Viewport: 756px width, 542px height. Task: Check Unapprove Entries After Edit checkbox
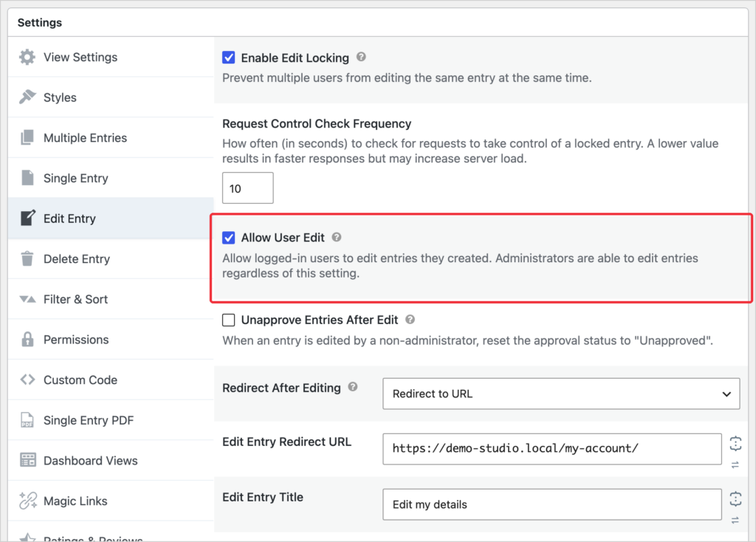pos(229,320)
